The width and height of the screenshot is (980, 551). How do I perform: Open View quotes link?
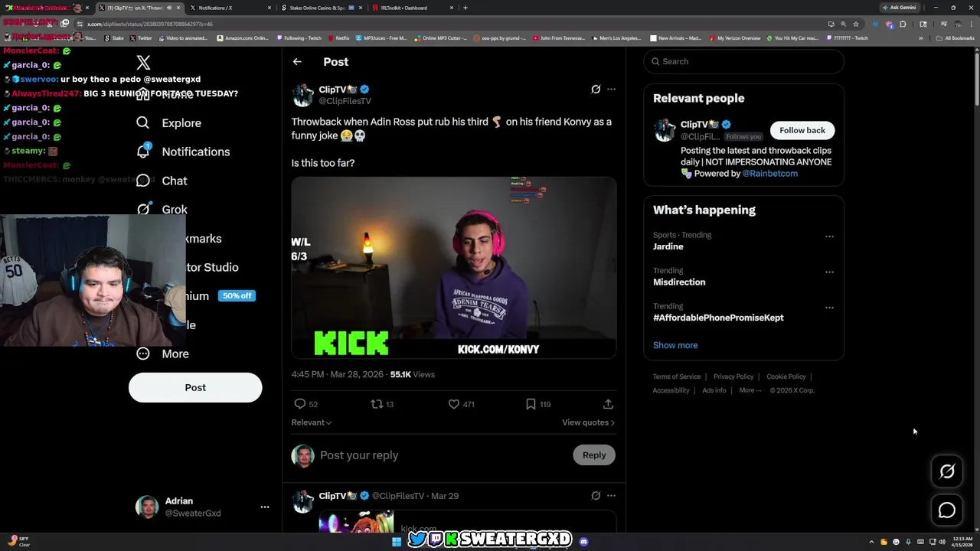click(588, 422)
